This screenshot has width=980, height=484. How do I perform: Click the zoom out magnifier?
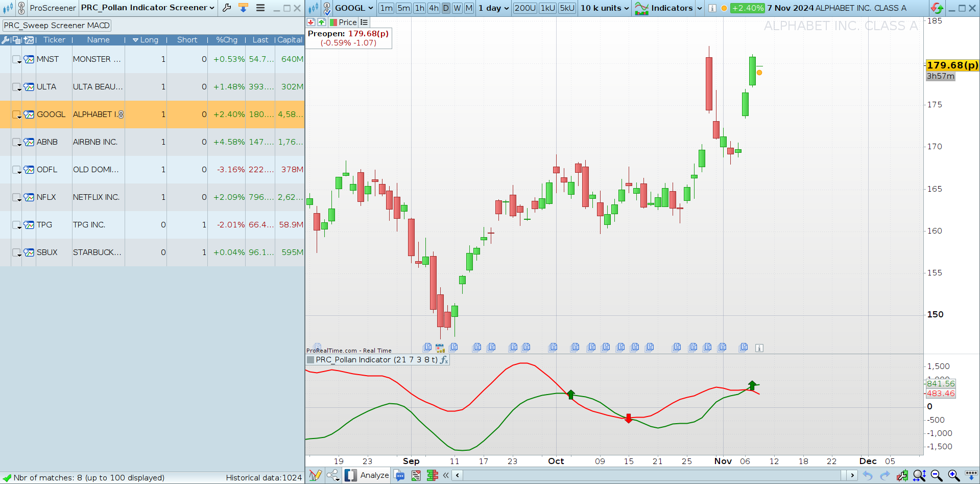tap(937, 475)
